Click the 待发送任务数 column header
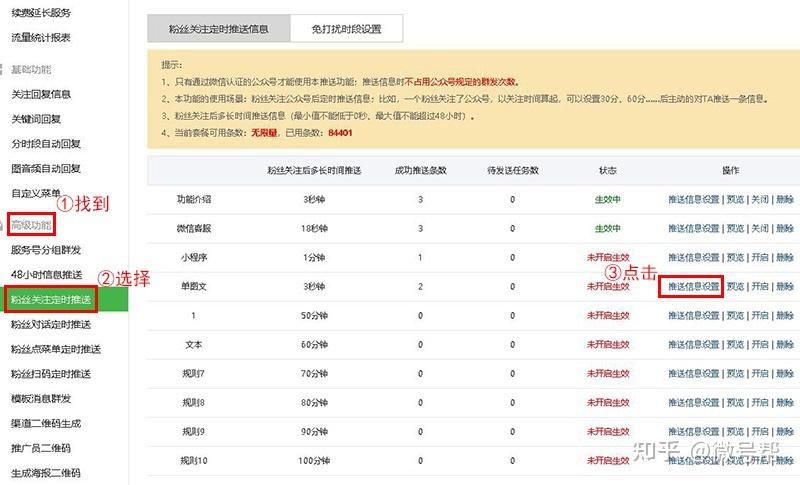 click(513, 170)
